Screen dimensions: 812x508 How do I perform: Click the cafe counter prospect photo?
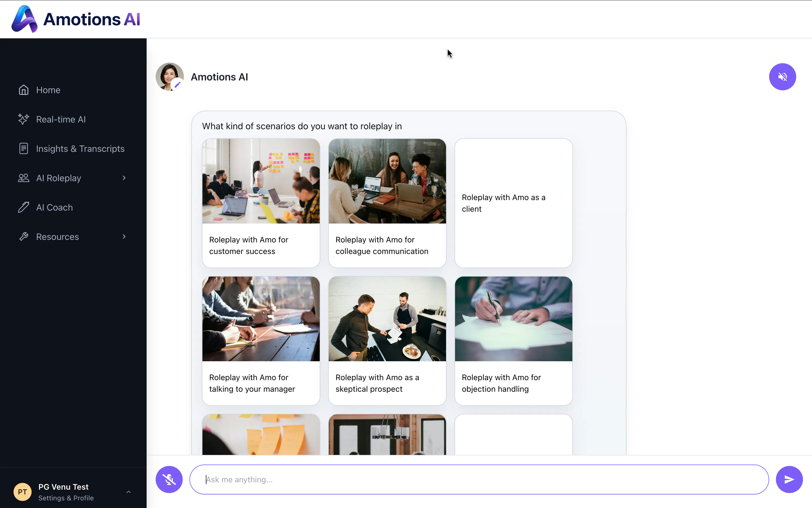click(x=387, y=319)
